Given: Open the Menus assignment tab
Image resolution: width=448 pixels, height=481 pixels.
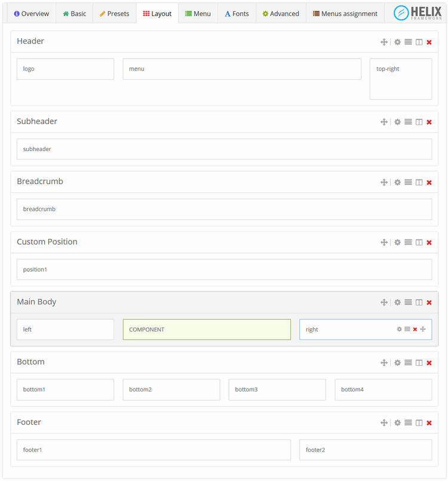Looking at the screenshot, I should (345, 14).
